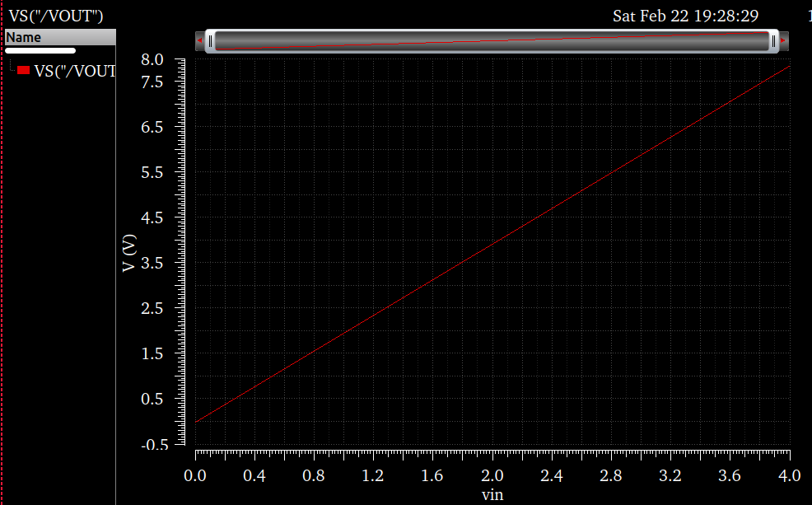Click the V (V) y-axis label

coord(129,253)
